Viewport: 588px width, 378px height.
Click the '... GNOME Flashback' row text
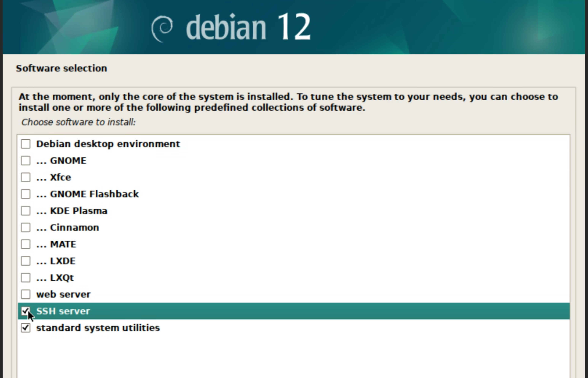[x=87, y=194]
